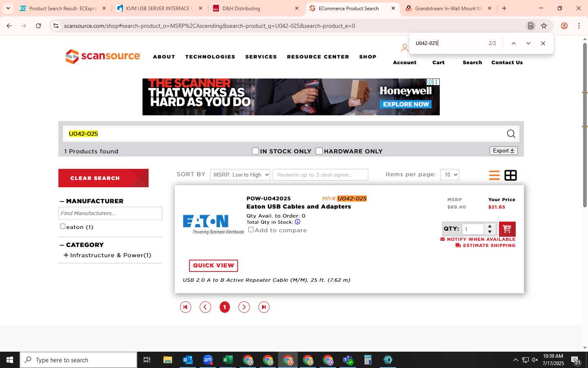The image size is (588, 368).
Task: View site information icon in address bar
Action: 56,26
